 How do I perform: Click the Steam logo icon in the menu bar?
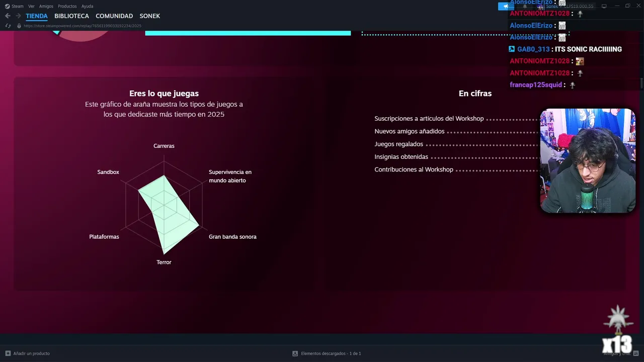[7, 6]
